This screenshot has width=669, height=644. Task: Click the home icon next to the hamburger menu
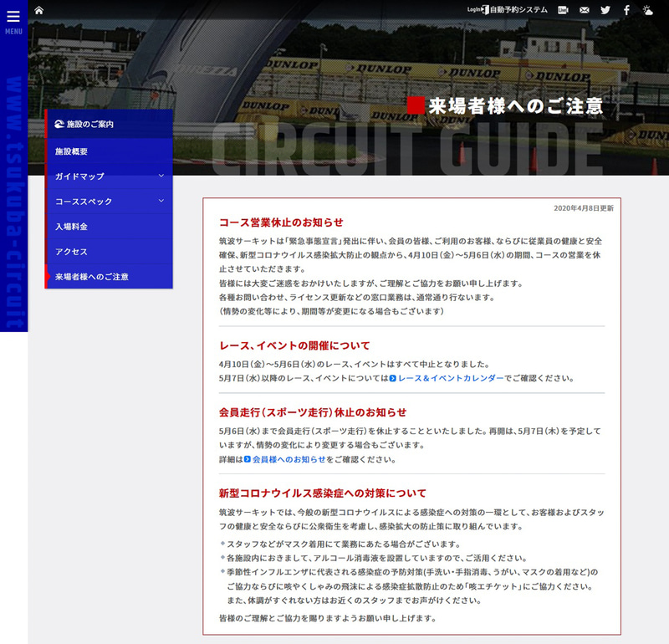(37, 10)
